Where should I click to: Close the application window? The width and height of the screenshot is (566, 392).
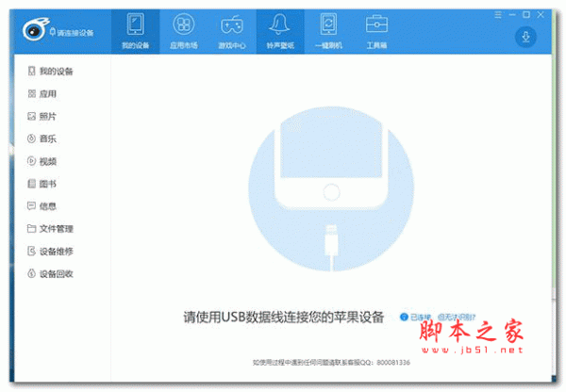541,15
